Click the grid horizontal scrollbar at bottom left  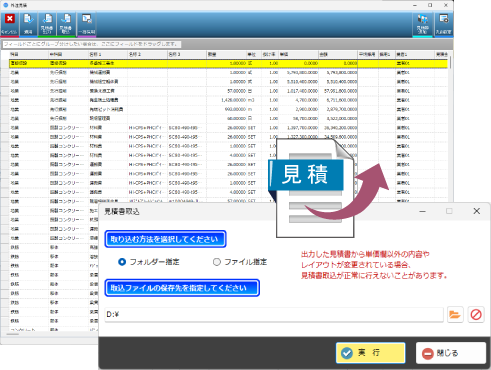(x=13, y=334)
